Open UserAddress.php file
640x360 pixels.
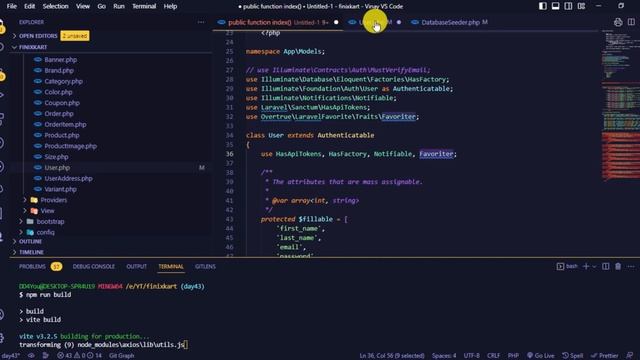click(68, 178)
